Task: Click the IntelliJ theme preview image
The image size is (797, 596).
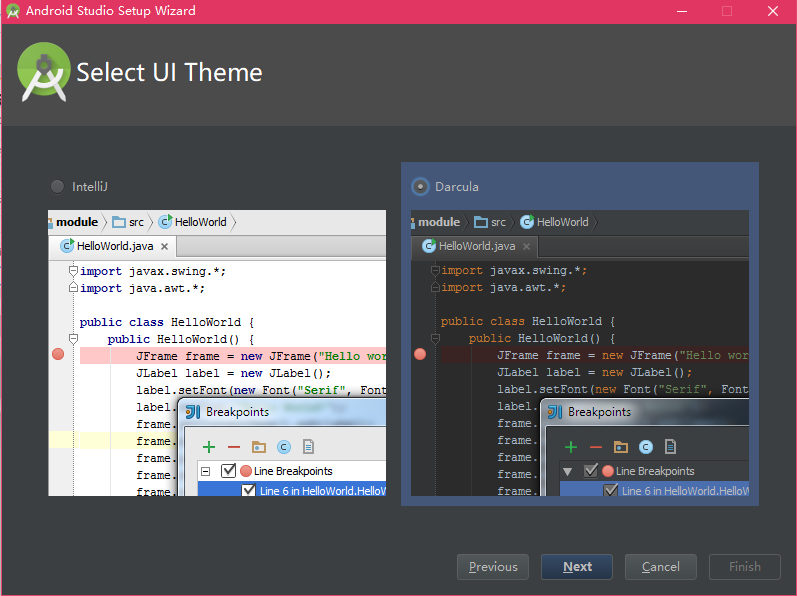Action: point(217,353)
